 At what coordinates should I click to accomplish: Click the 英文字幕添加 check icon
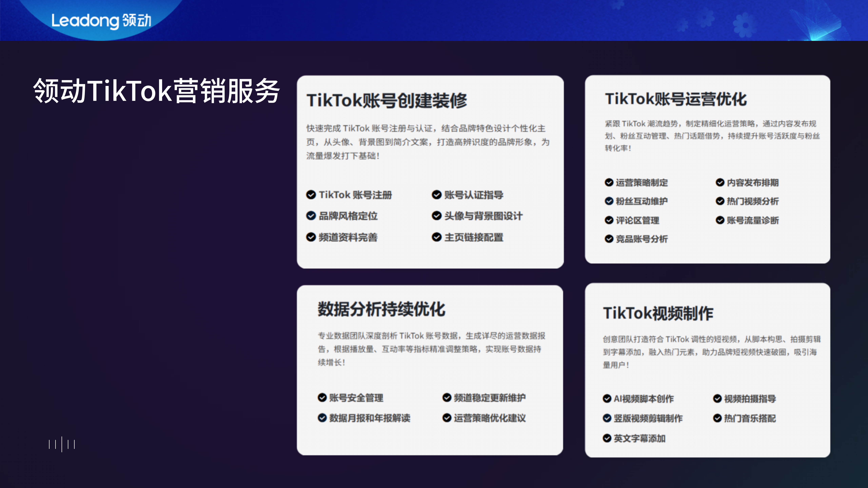[607, 438]
